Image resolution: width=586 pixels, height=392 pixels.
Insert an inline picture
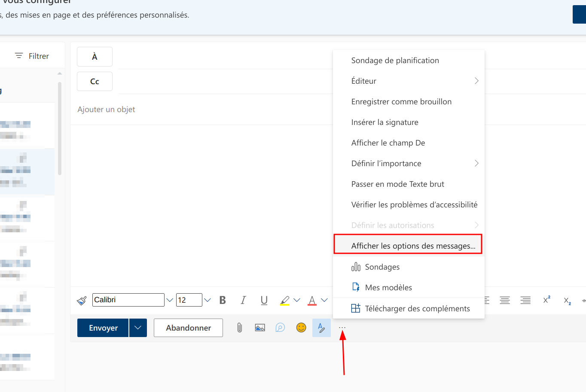click(x=260, y=328)
